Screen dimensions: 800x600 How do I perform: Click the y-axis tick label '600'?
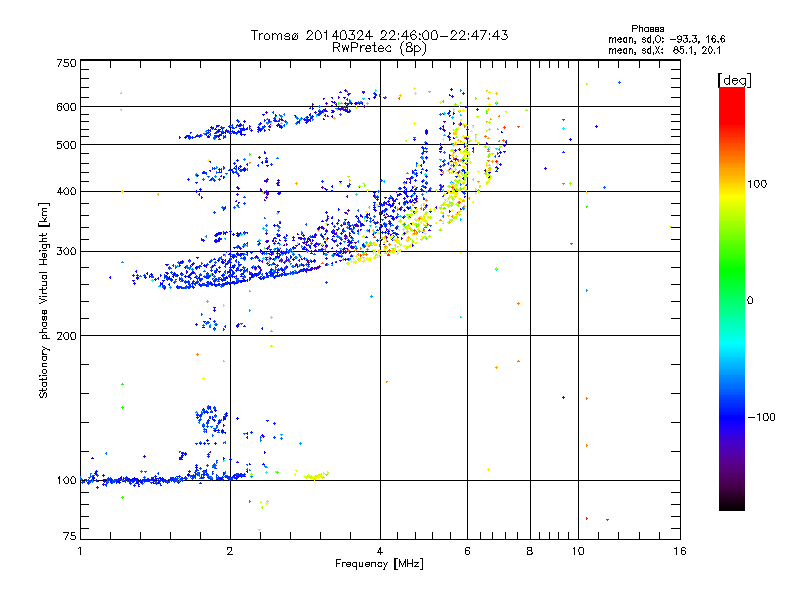66,107
